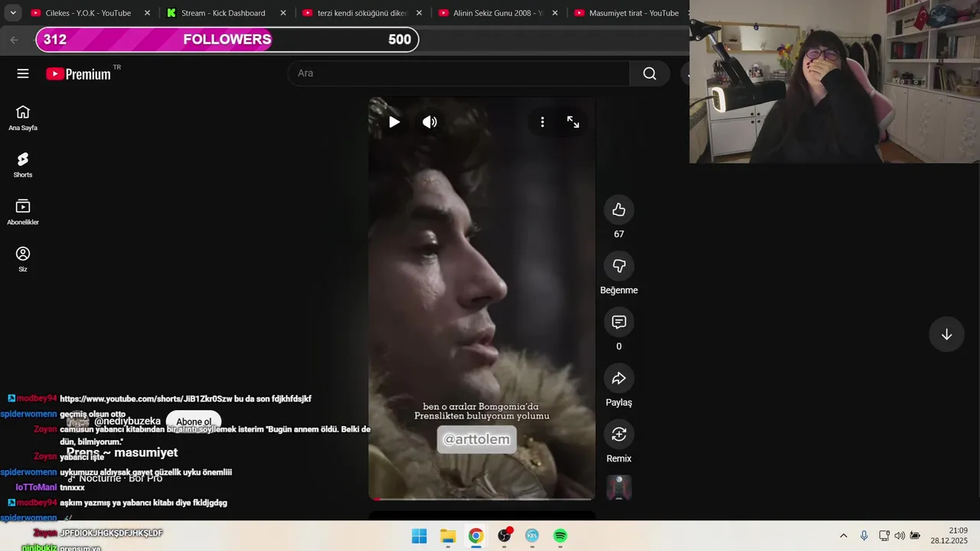Play the paused Shorts video

tap(394, 122)
